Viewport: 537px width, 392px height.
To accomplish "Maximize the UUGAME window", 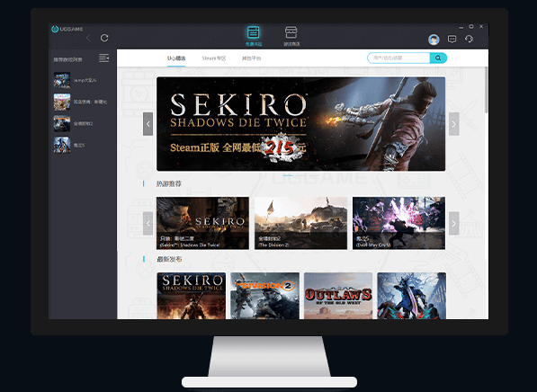I will (471, 26).
